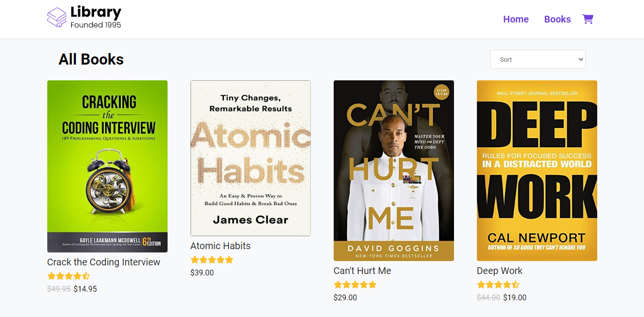644x317 pixels.
Task: View the Deep Work book cover
Action: click(537, 171)
